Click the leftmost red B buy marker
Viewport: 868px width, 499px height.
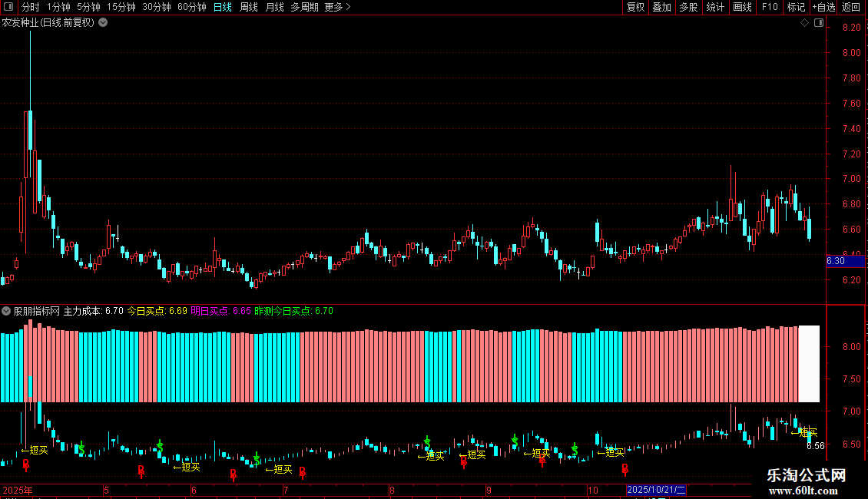pos(26,464)
